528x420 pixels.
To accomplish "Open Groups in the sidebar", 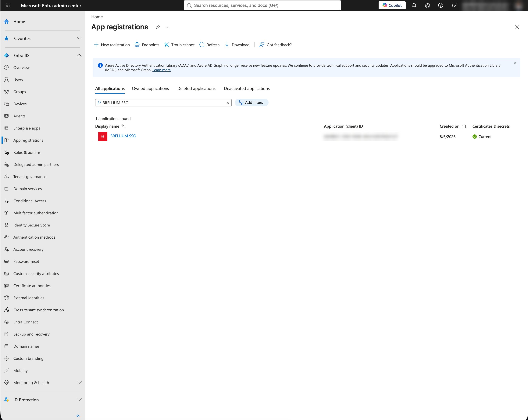I will point(20,92).
